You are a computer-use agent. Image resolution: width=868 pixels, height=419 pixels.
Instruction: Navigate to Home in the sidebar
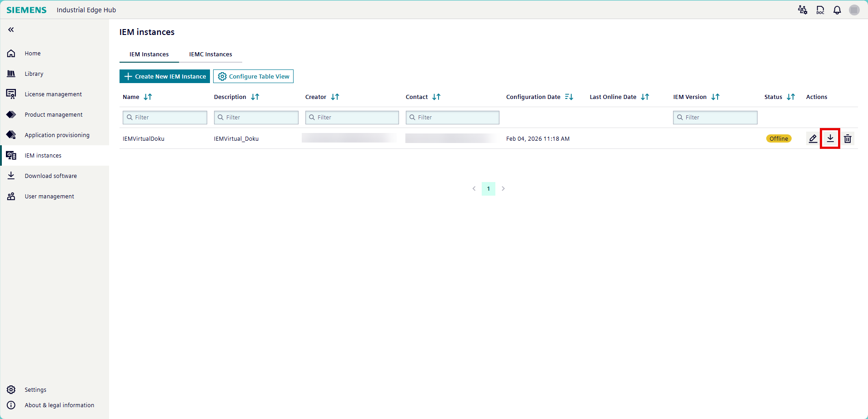tap(32, 53)
